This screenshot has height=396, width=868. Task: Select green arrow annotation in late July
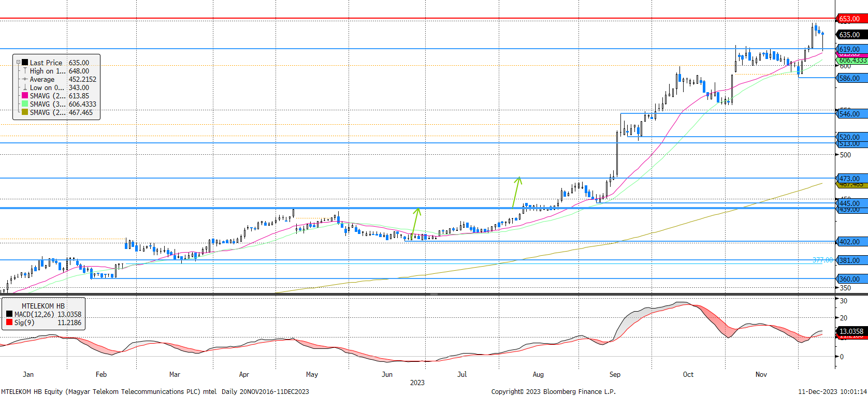point(516,192)
